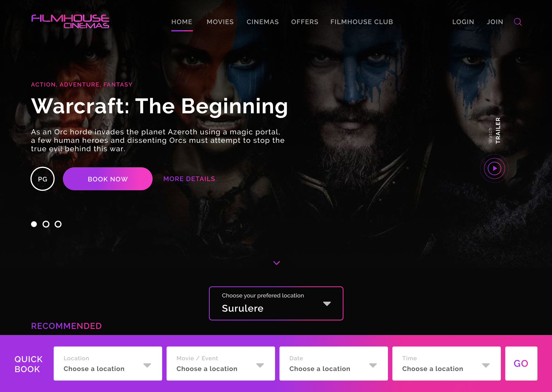Play the Watch Trailer video button
This screenshot has width=552, height=392.
494,168
